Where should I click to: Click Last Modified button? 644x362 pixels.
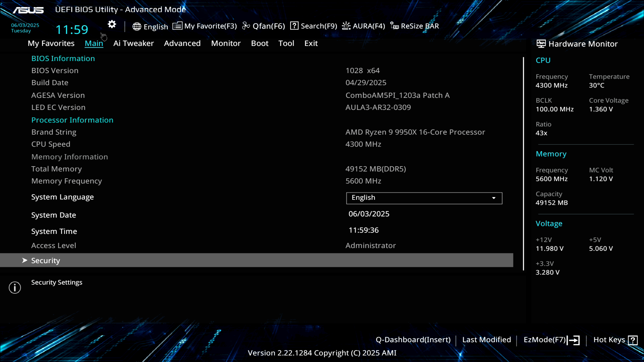click(486, 340)
